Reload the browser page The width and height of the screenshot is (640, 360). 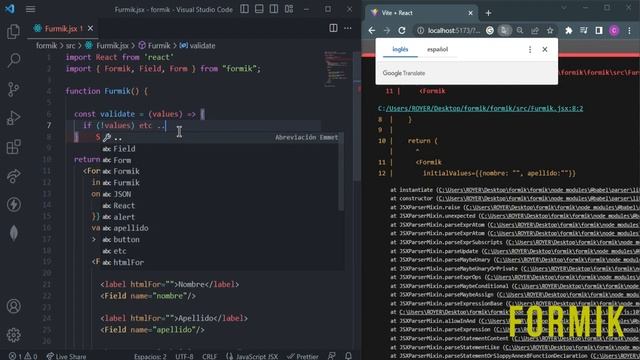(402, 31)
